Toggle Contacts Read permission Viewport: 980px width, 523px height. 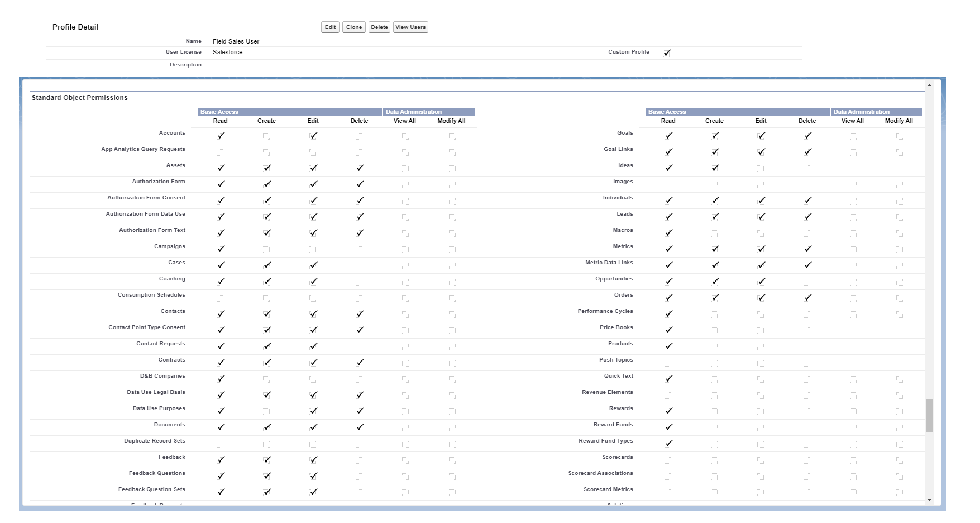point(221,314)
